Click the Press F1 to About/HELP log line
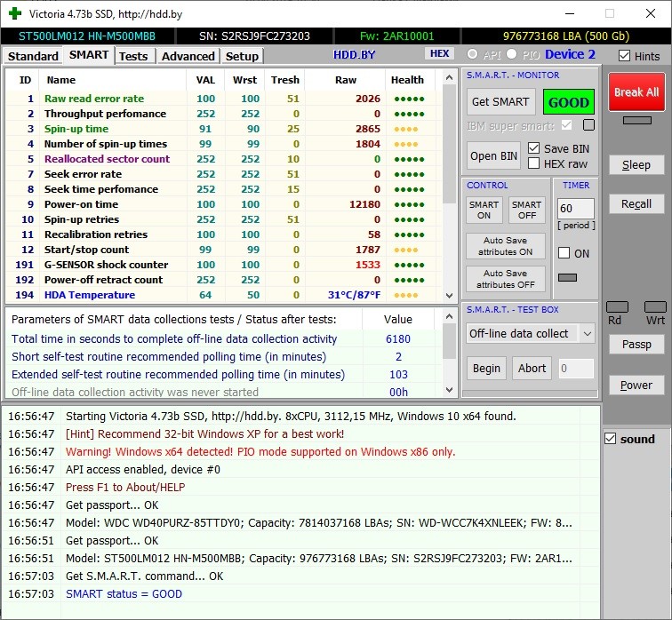This screenshot has width=672, height=620. [x=125, y=488]
